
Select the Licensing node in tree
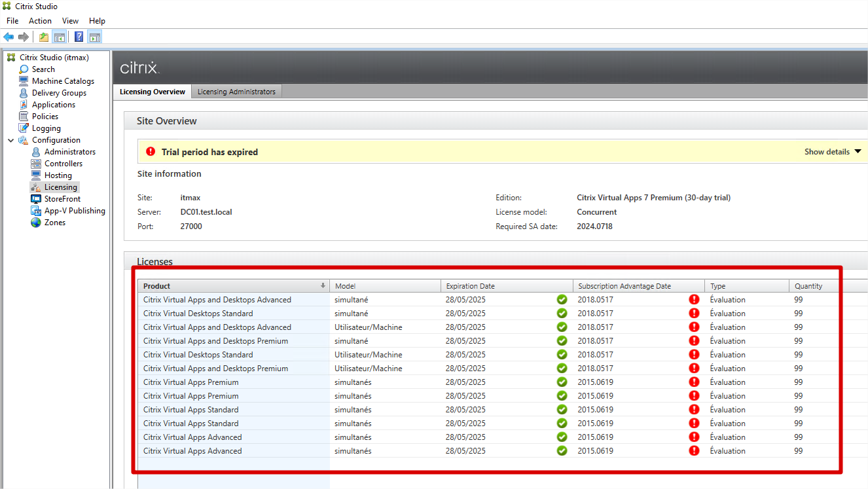(x=61, y=187)
